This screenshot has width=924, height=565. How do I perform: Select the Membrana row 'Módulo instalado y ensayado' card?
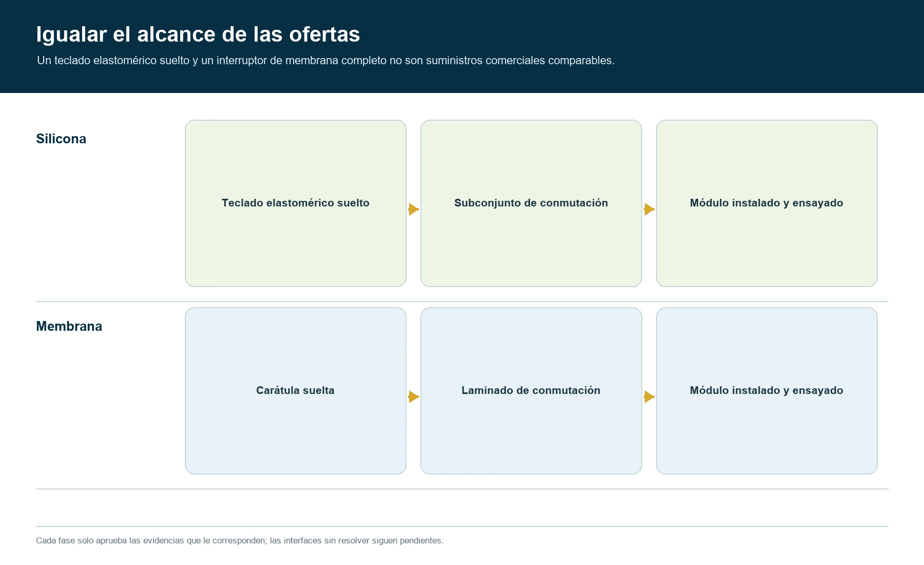[x=767, y=391]
